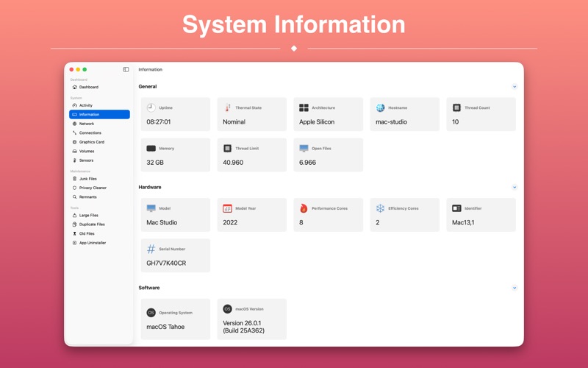This screenshot has height=368, width=588.
Task: Open Large Files tool
Action: click(99, 216)
